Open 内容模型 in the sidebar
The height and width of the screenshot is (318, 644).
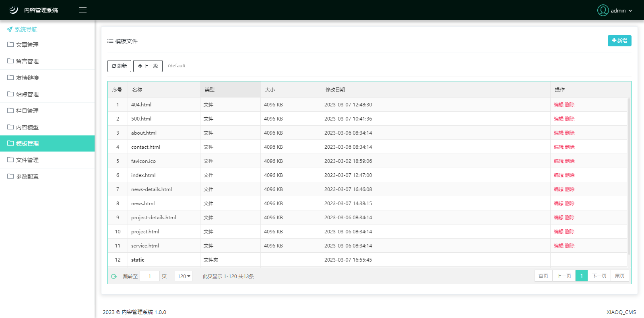47,127
